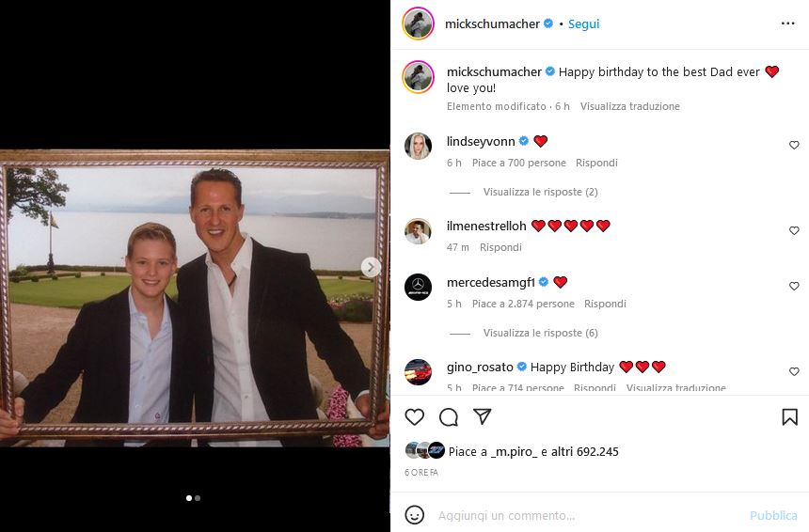Open comment bubble icon below post
Image resolution: width=809 pixels, height=532 pixels.
[449, 417]
